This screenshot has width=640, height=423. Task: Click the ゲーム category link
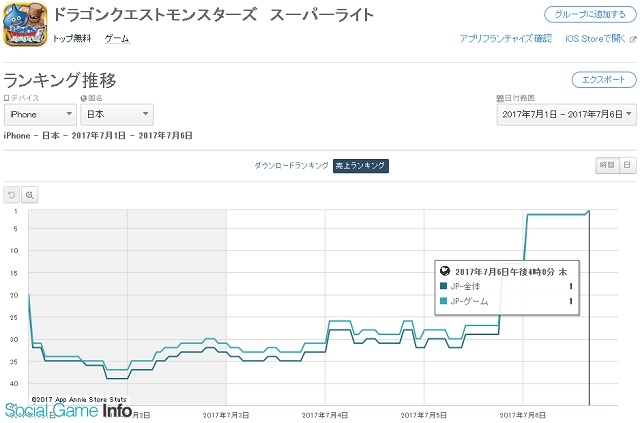(x=117, y=39)
